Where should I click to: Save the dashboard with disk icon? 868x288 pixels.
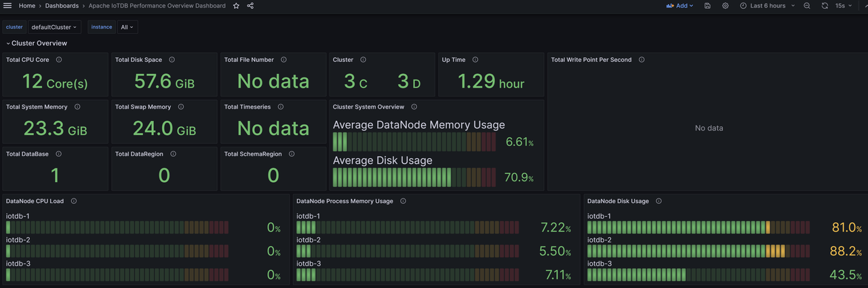[x=707, y=5]
